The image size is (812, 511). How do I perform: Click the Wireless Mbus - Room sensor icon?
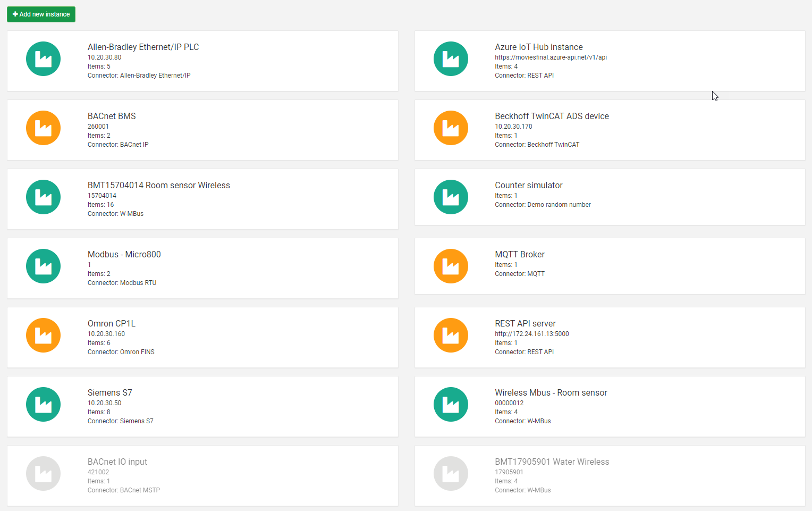451,404
